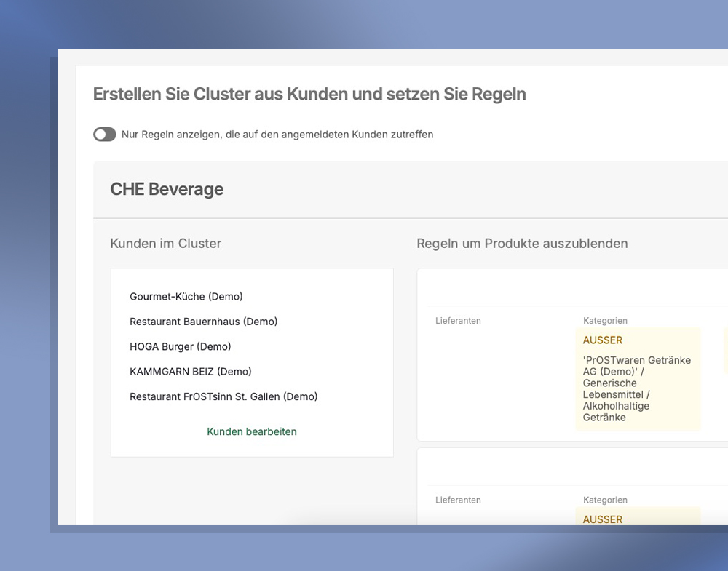Select customer 'Restaurant Bauernhaus (Demo)'
Image resolution: width=728 pixels, height=571 pixels.
point(204,322)
